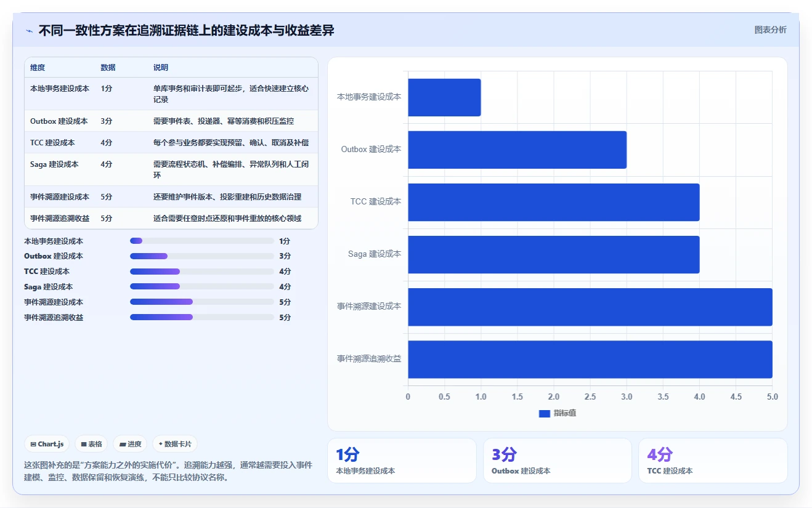Select the 事件溯源追溯收益 table cell

tap(60, 219)
